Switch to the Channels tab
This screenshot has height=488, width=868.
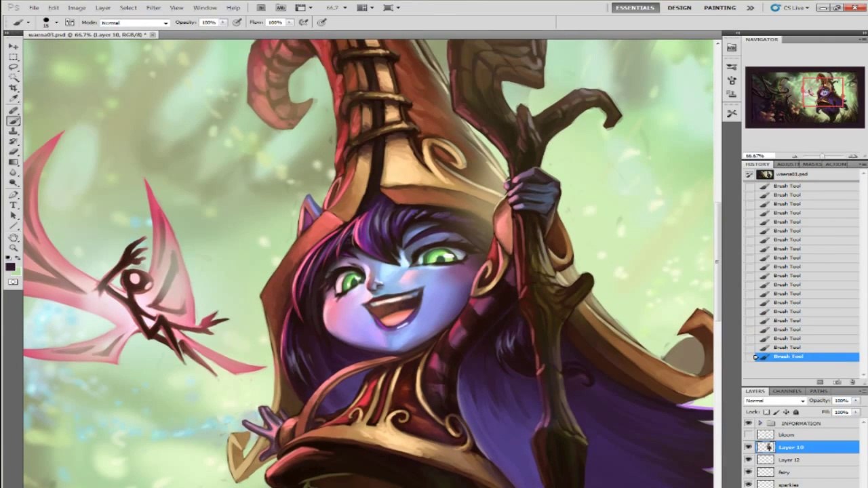pyautogui.click(x=787, y=391)
